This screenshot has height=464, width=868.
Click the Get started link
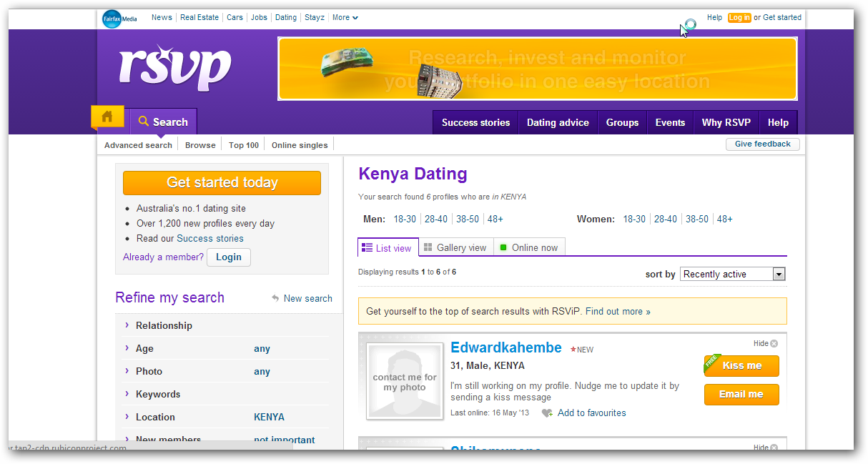tap(782, 18)
